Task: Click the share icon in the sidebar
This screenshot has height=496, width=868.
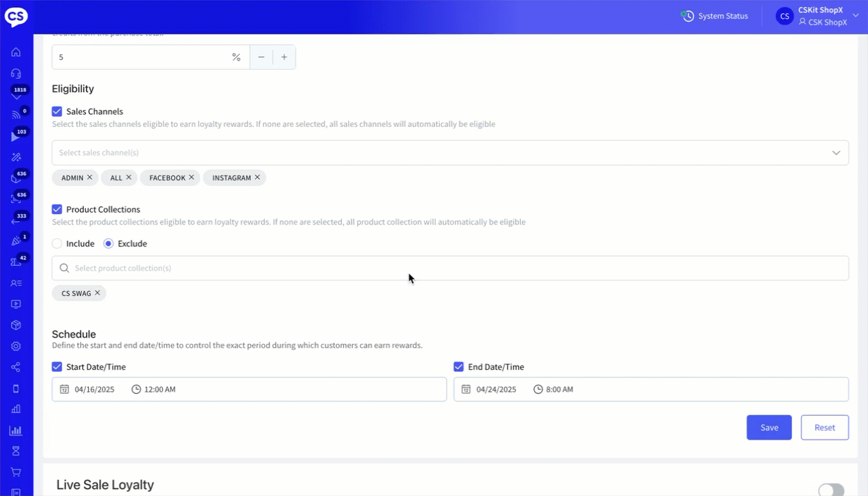Action: (x=15, y=367)
